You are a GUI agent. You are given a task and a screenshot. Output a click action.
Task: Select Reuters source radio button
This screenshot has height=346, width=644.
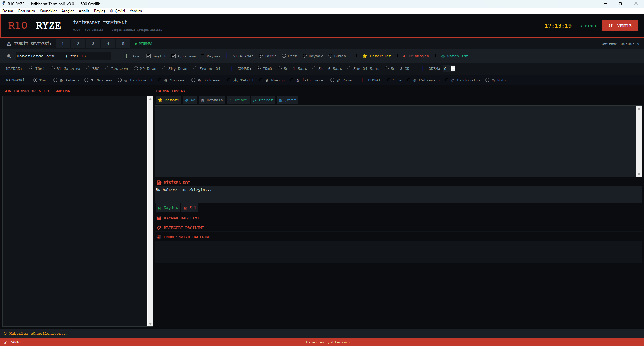(107, 69)
